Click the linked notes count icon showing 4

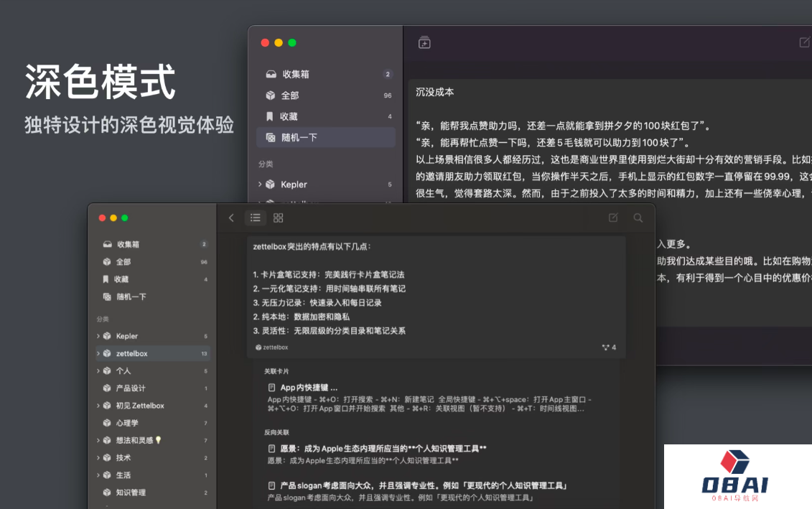coord(609,347)
